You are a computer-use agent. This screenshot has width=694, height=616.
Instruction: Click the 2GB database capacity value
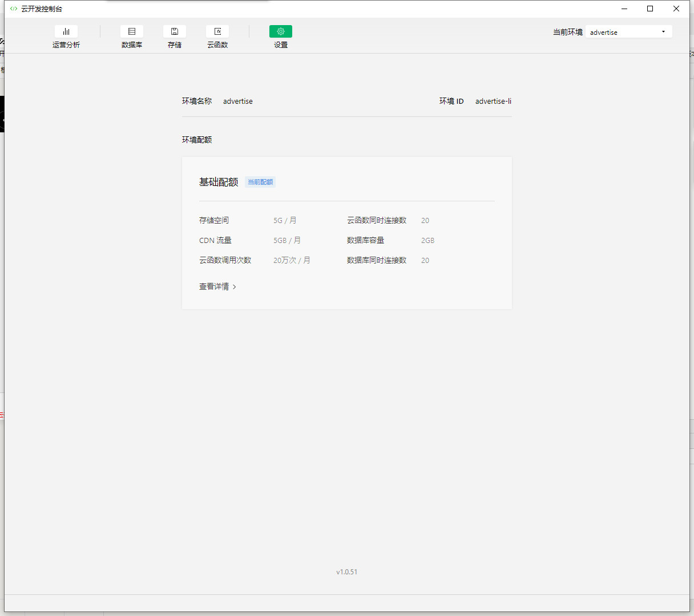tap(427, 240)
